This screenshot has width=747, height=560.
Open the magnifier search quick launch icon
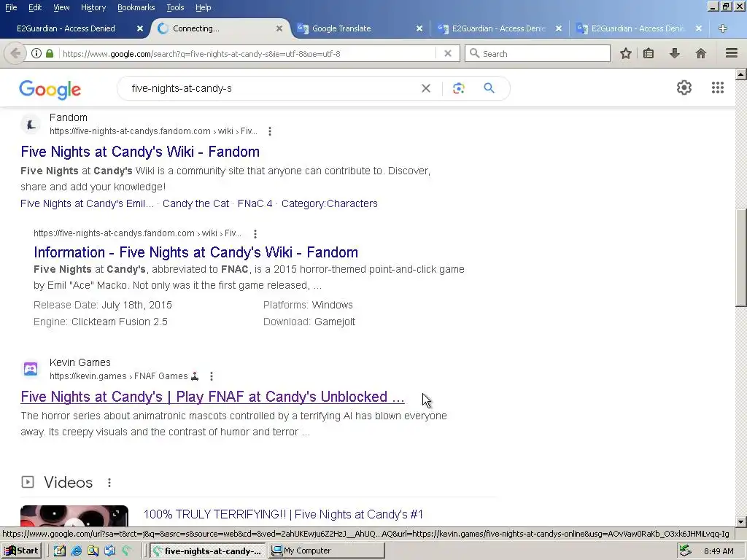tap(93, 551)
